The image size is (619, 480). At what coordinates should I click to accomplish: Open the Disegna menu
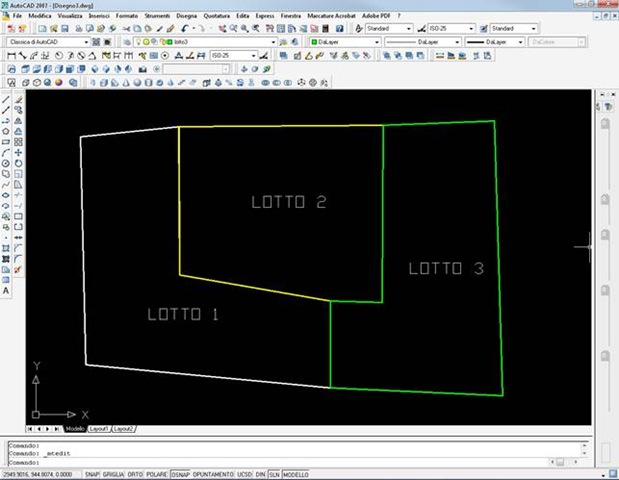tap(186, 16)
